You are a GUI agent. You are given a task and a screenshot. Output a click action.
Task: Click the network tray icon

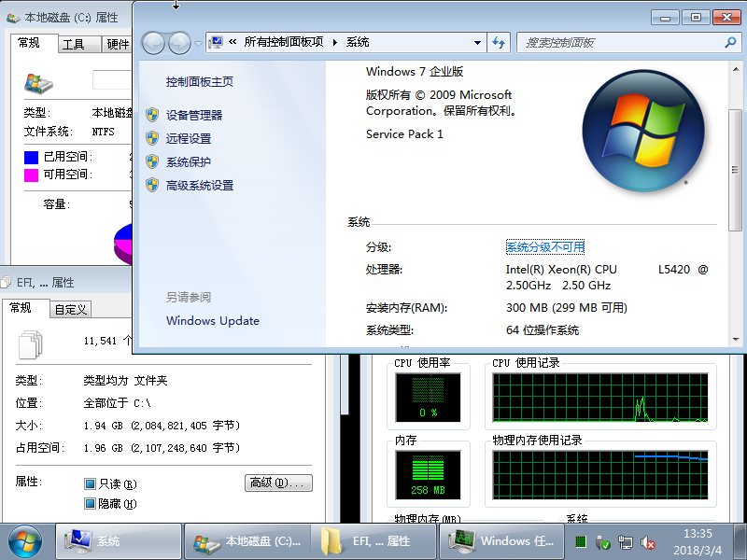(625, 542)
